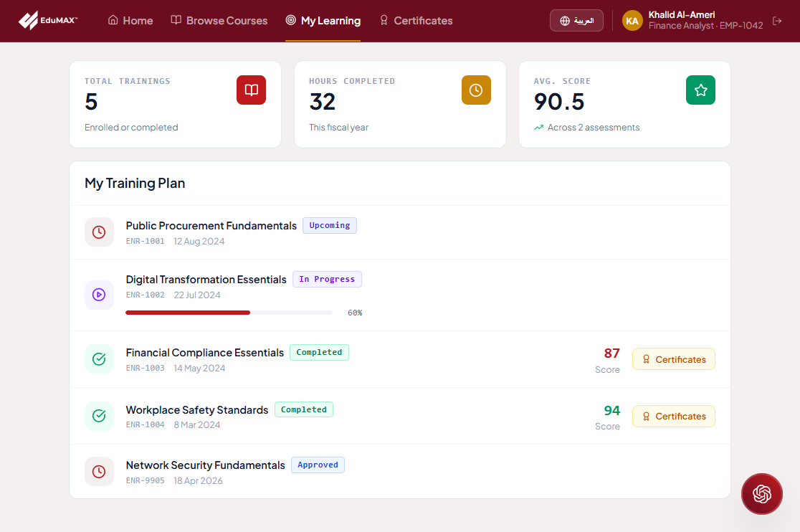Click the Avg. Score value 90.5
This screenshot has width=800, height=532.
pos(559,102)
